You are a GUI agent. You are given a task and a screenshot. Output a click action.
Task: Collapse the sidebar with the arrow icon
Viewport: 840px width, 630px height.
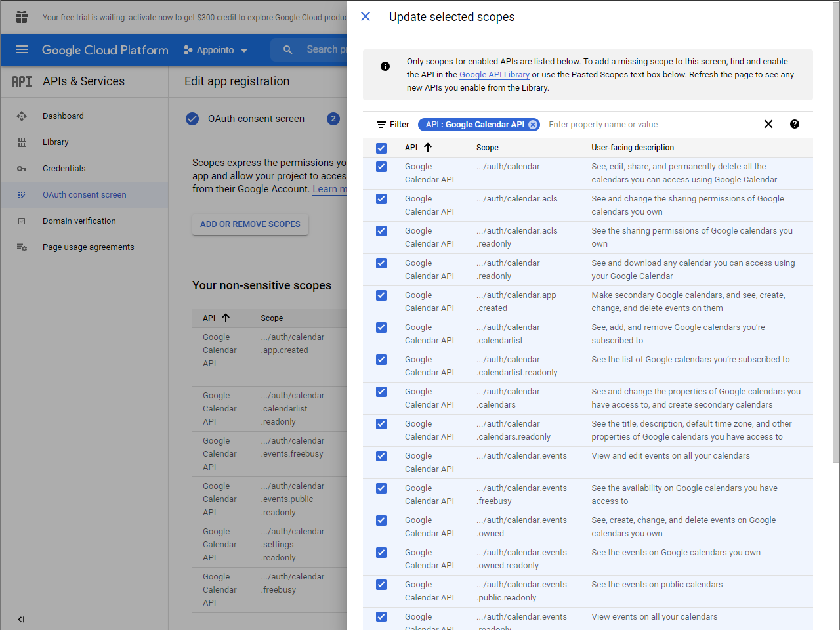[21, 619]
